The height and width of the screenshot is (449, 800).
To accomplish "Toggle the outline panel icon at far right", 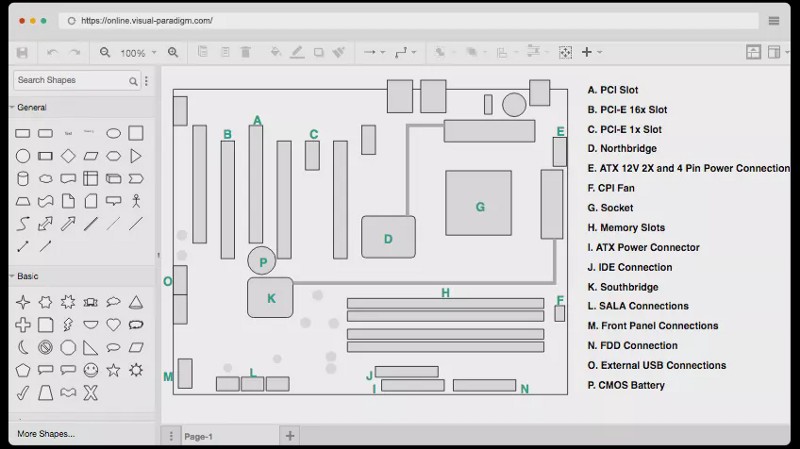I will click(773, 52).
